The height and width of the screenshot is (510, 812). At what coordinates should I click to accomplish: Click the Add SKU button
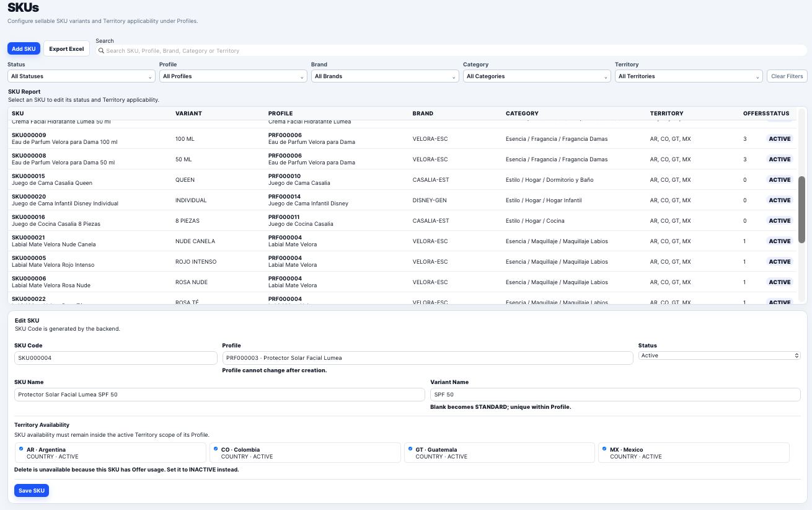click(24, 48)
